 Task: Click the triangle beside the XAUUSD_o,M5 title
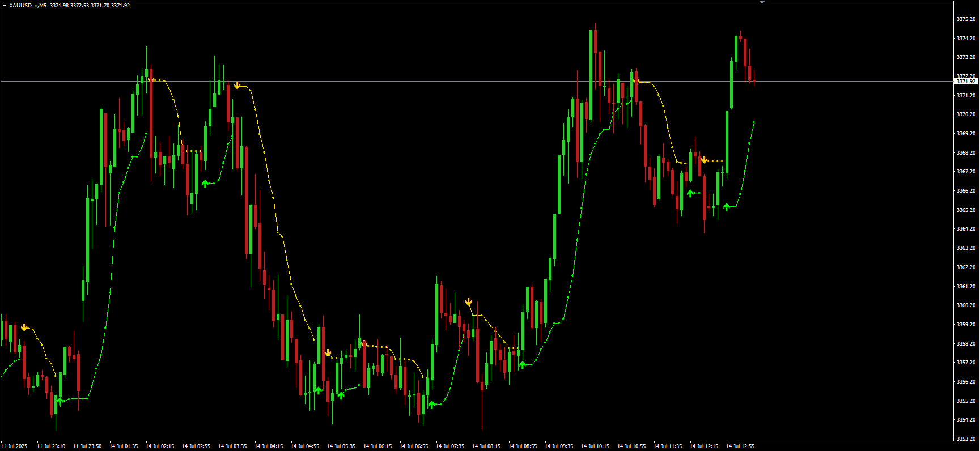(5, 6)
